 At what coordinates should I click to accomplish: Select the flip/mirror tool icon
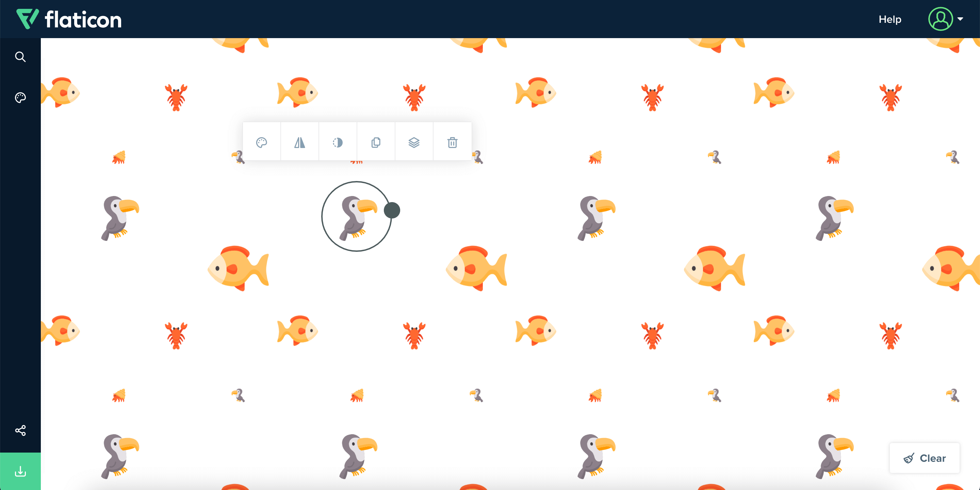click(300, 142)
